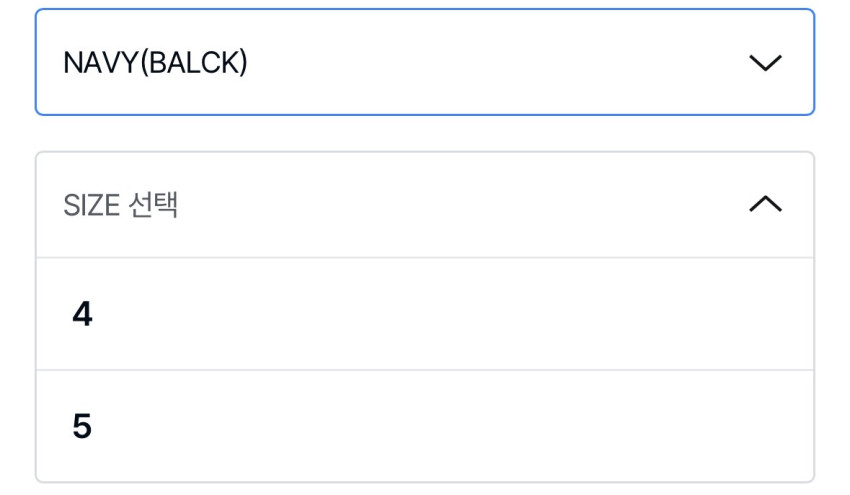
Task: Pick the last size option row
Action: pyautogui.click(x=425, y=427)
